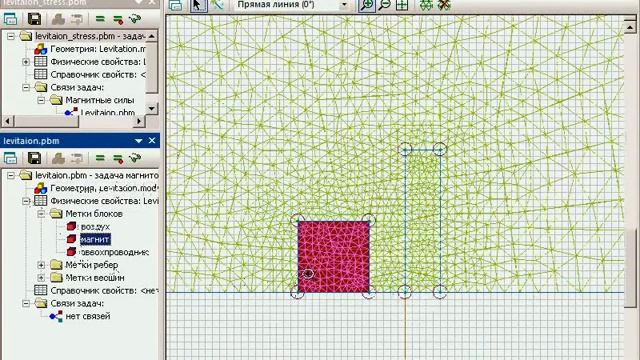Click the top-left vertex of superconductor rectangle
The height and width of the screenshot is (360, 640).
coord(405,150)
